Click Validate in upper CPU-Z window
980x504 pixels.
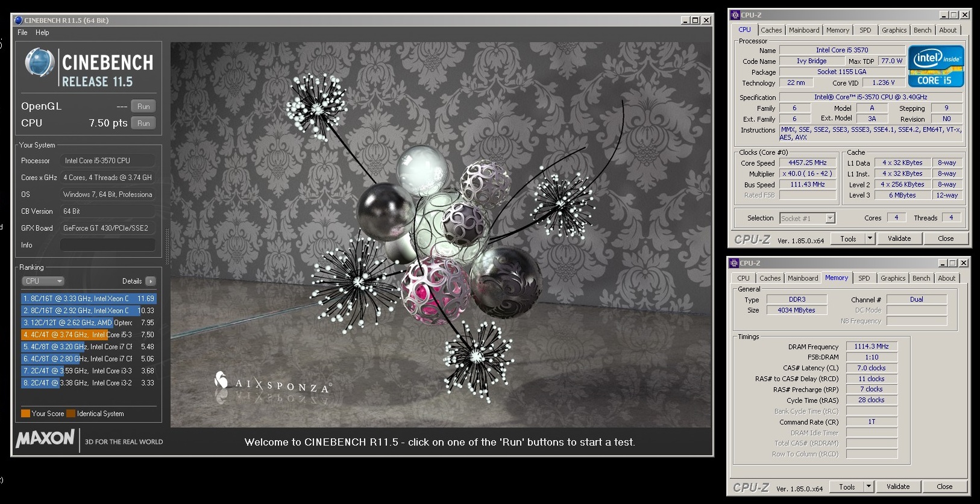point(899,238)
